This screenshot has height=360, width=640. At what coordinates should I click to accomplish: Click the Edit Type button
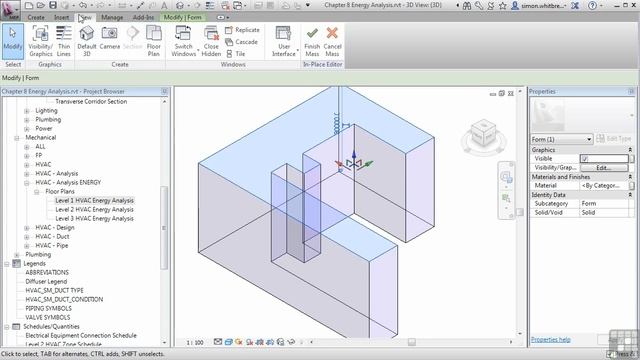pos(613,139)
